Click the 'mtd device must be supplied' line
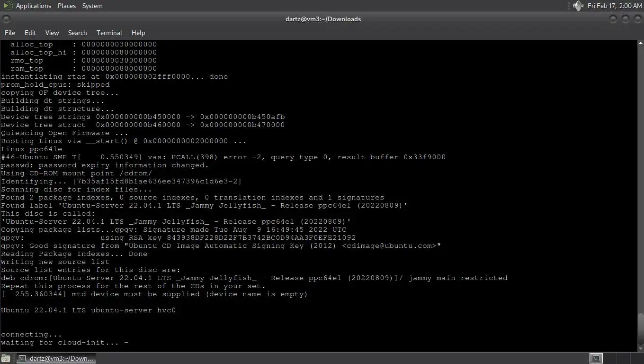This screenshot has width=644, height=364. (154, 294)
